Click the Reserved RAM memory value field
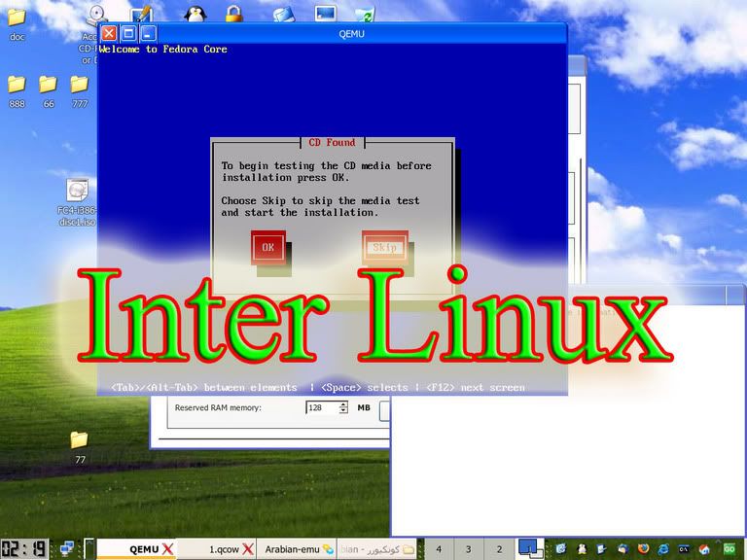The width and height of the screenshot is (747, 560). 322,407
